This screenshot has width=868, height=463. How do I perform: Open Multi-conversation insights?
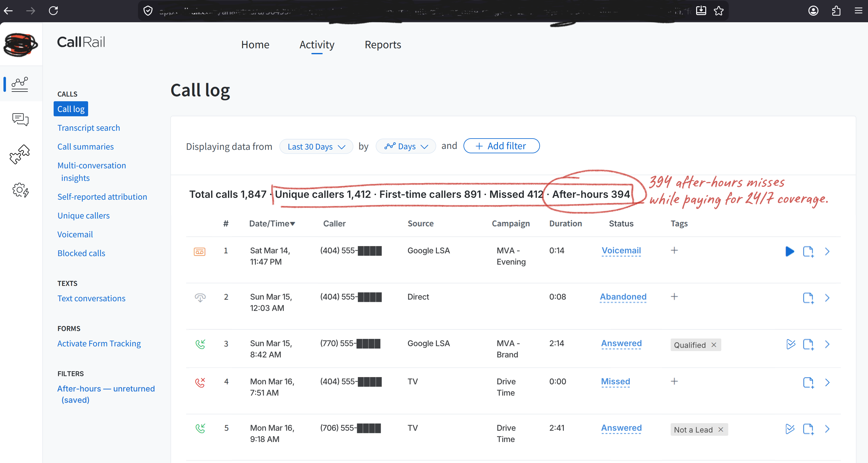(x=92, y=171)
